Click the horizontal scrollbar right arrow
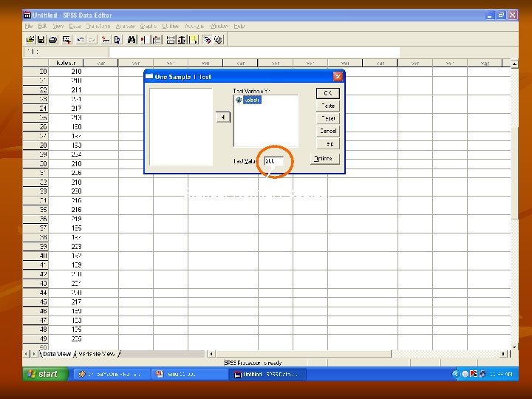532x399 pixels. pos(504,354)
